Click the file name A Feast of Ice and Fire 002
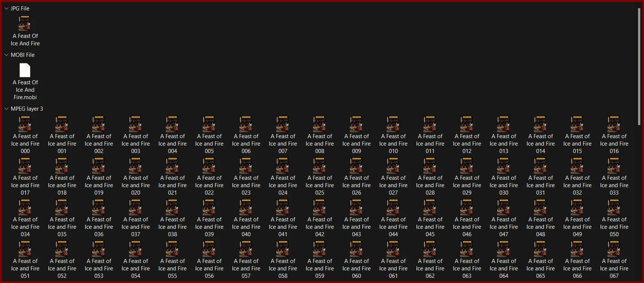The height and width of the screenshot is (283, 644). [99, 144]
